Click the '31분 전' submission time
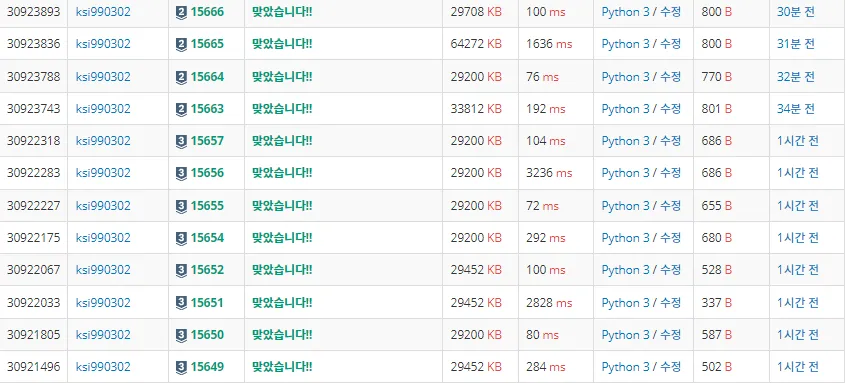The height and width of the screenshot is (383, 846). click(x=795, y=44)
